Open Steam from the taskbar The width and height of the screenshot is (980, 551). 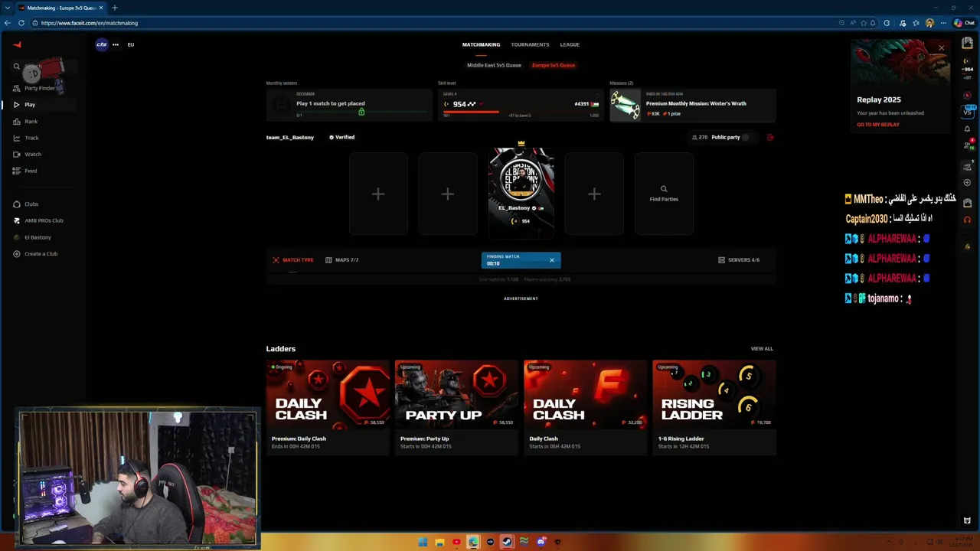click(x=507, y=543)
